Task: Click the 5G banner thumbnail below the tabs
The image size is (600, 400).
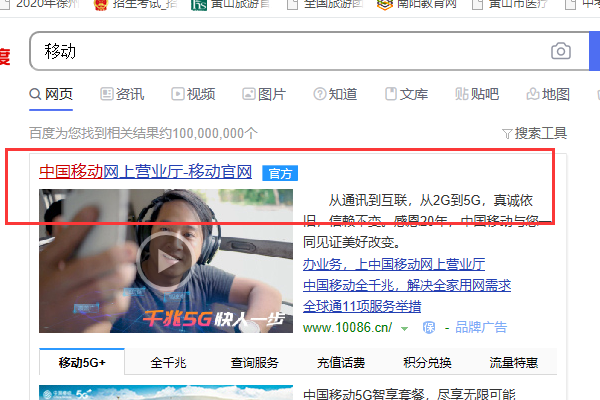Action: pyautogui.click(x=166, y=392)
